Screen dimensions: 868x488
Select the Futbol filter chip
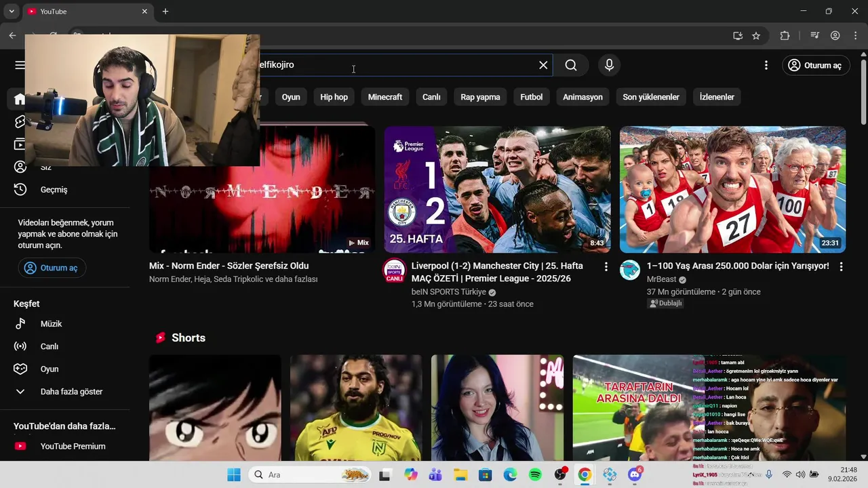tap(532, 97)
